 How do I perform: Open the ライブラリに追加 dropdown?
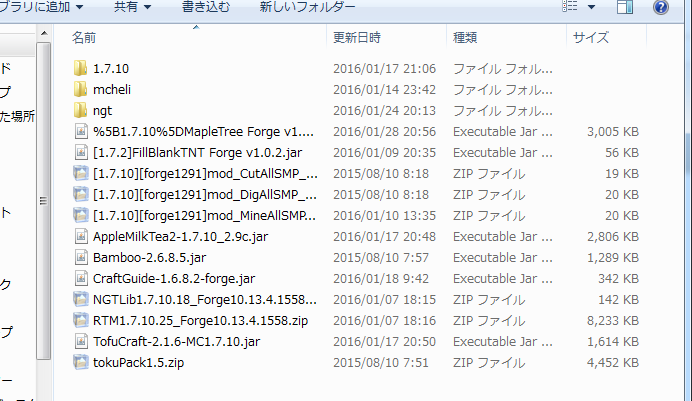coord(41,7)
